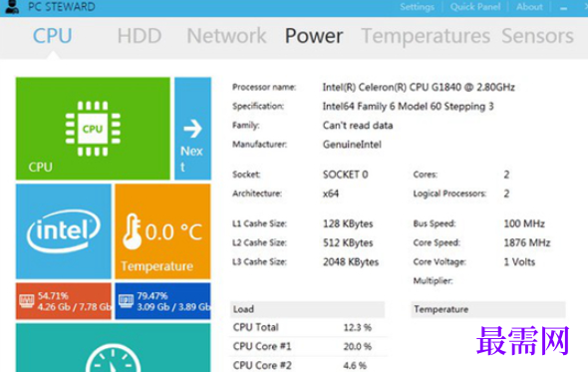Screen dimensions: 588x372
Task: Click the processor name Intel Celeron G1840 value
Action: pos(419,88)
